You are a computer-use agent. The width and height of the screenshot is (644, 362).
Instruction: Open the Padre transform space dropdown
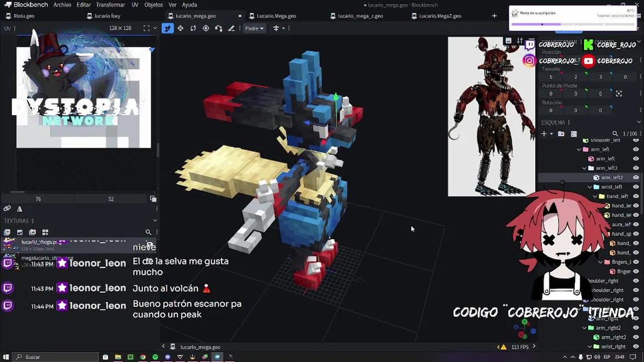point(254,28)
